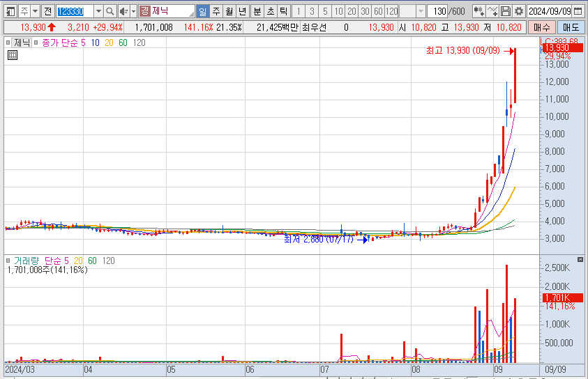Click the volume 20-day average legend
Image resolution: width=588 pixels, height=379 pixels.
click(x=78, y=261)
